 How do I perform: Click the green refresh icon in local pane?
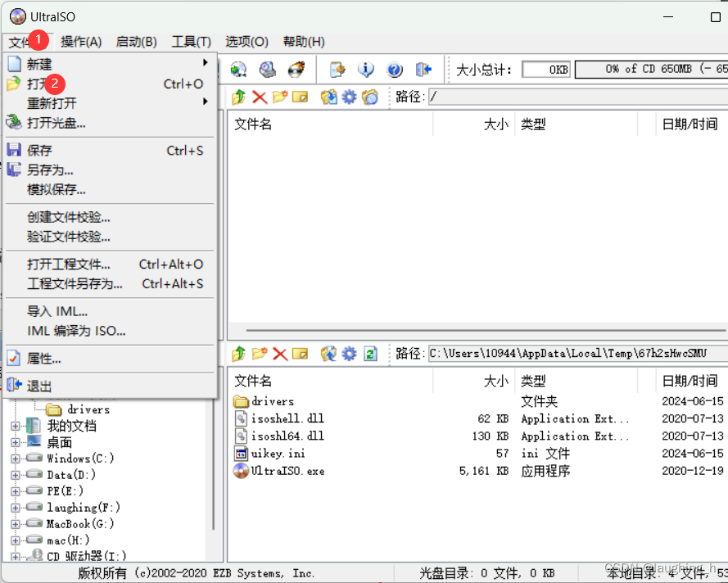370,354
